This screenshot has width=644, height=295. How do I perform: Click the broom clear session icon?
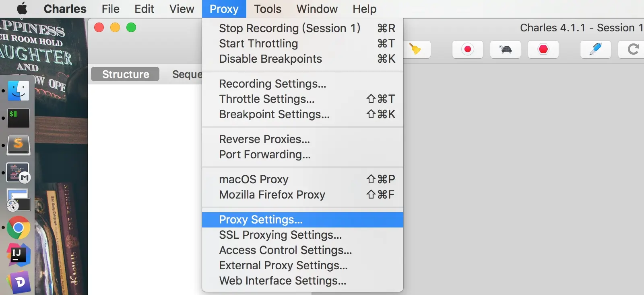coord(416,49)
